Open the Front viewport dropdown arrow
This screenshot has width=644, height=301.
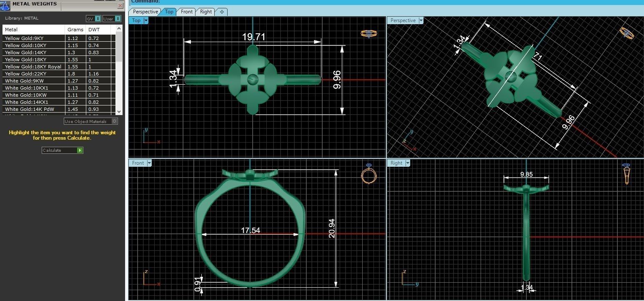149,163
